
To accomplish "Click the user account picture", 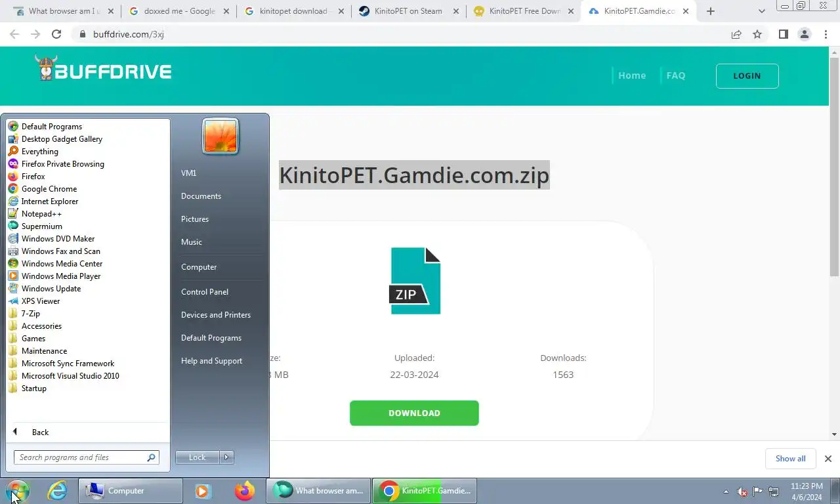I will point(220,136).
